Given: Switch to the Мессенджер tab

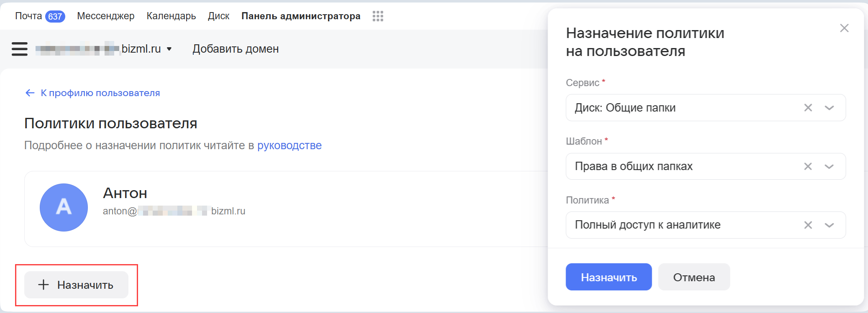Looking at the screenshot, I should [105, 16].
